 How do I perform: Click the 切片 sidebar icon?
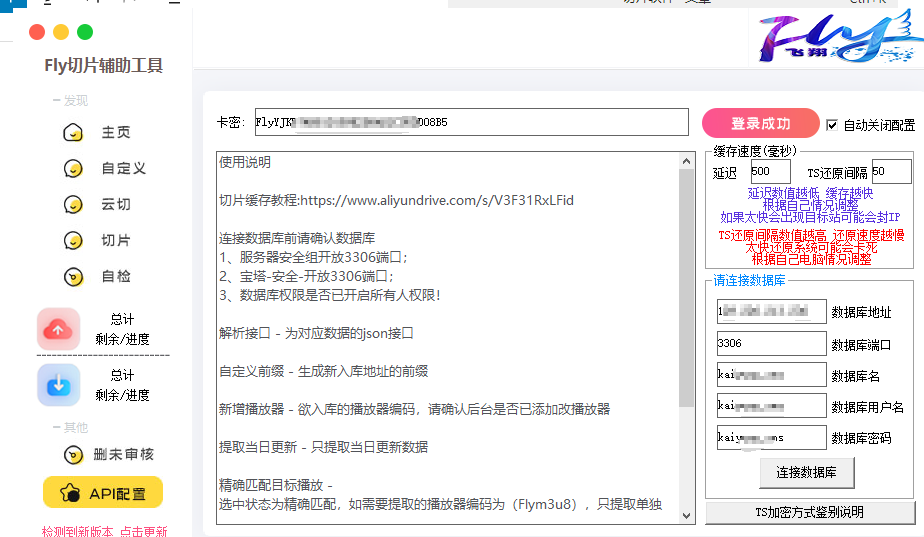pos(73,241)
